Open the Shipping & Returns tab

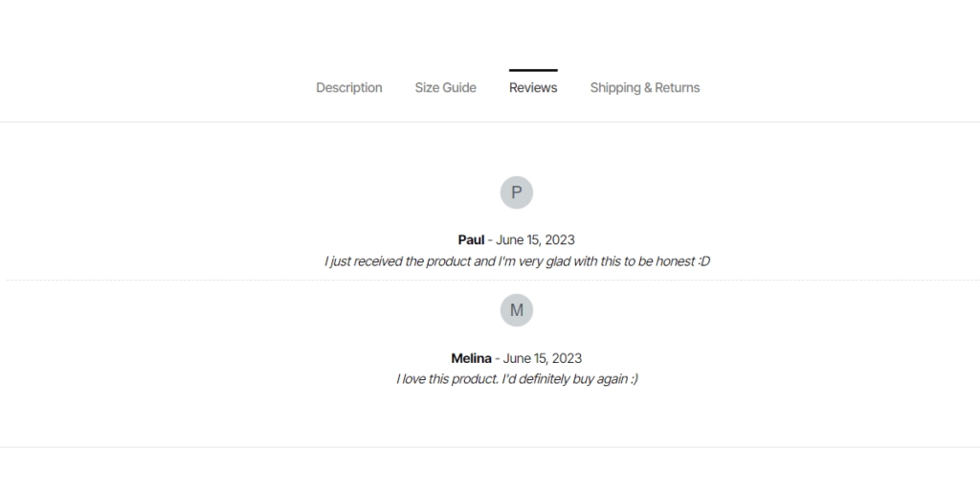[644, 88]
